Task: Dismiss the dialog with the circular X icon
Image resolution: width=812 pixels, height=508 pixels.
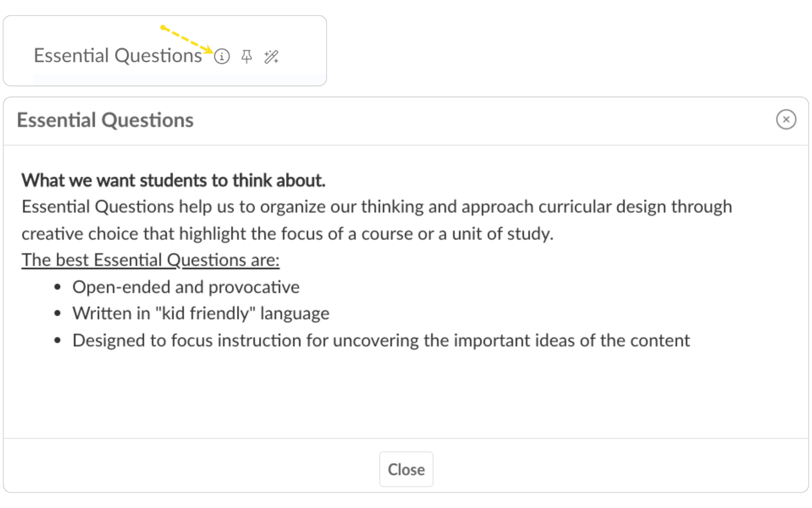Action: tap(786, 119)
